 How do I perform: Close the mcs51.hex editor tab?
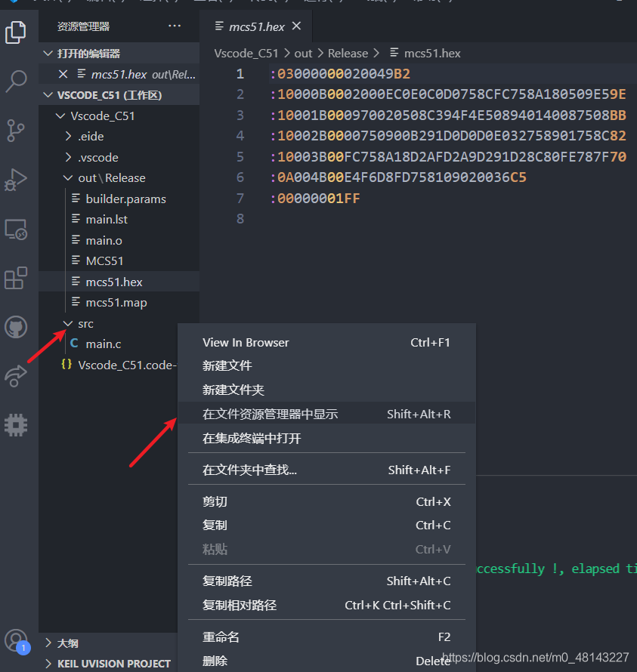coord(296,26)
